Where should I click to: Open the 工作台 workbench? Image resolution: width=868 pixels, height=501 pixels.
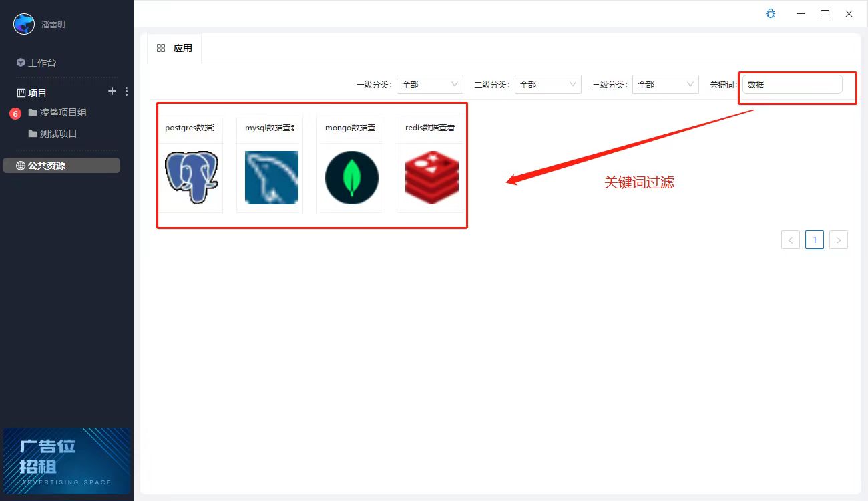coord(41,63)
